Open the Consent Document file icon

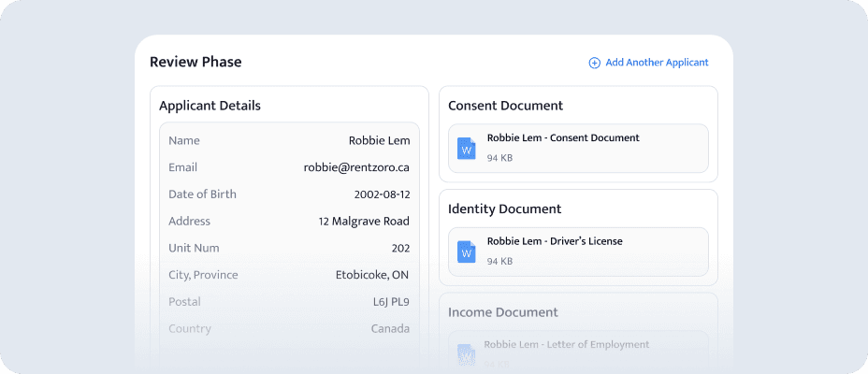[x=466, y=149]
